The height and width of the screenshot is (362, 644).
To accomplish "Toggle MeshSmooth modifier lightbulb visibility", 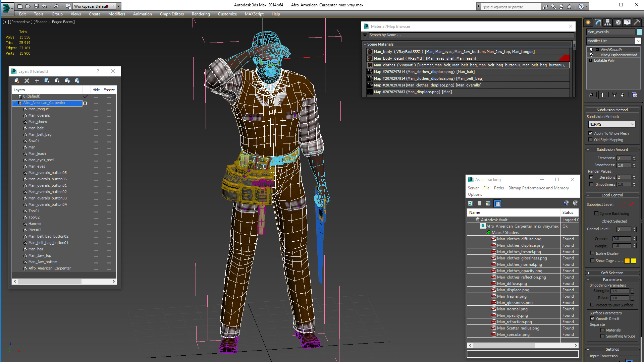I will pos(591,50).
